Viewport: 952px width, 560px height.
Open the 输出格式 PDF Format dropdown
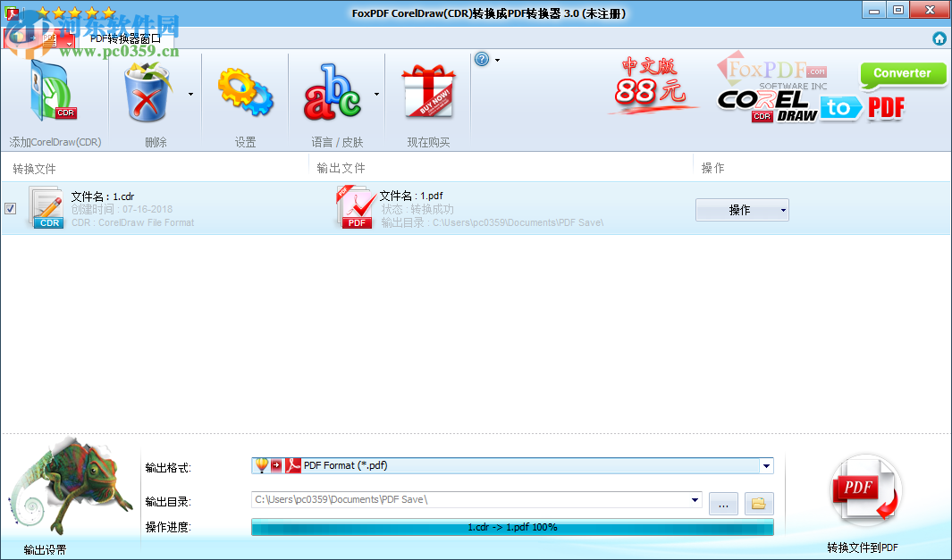(766, 465)
